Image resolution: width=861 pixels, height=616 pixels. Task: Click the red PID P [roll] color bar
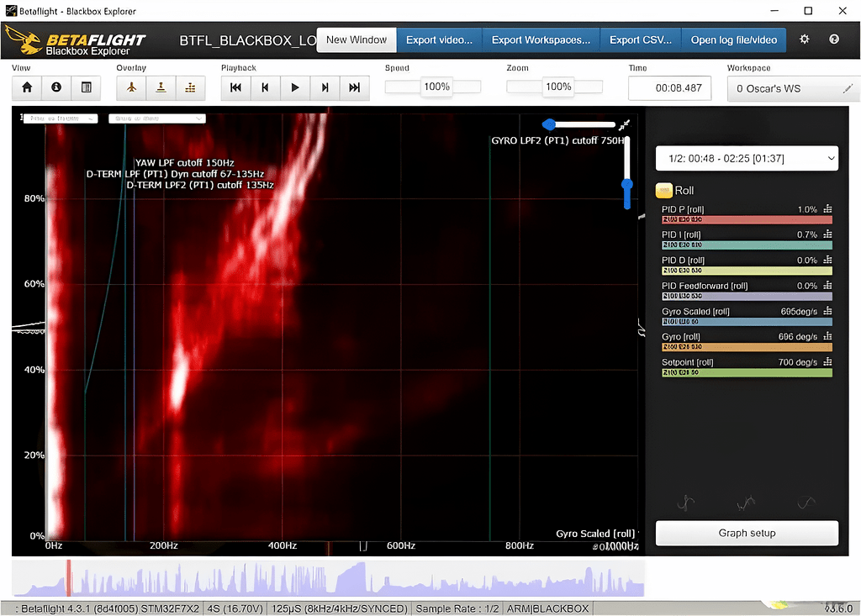tap(747, 219)
